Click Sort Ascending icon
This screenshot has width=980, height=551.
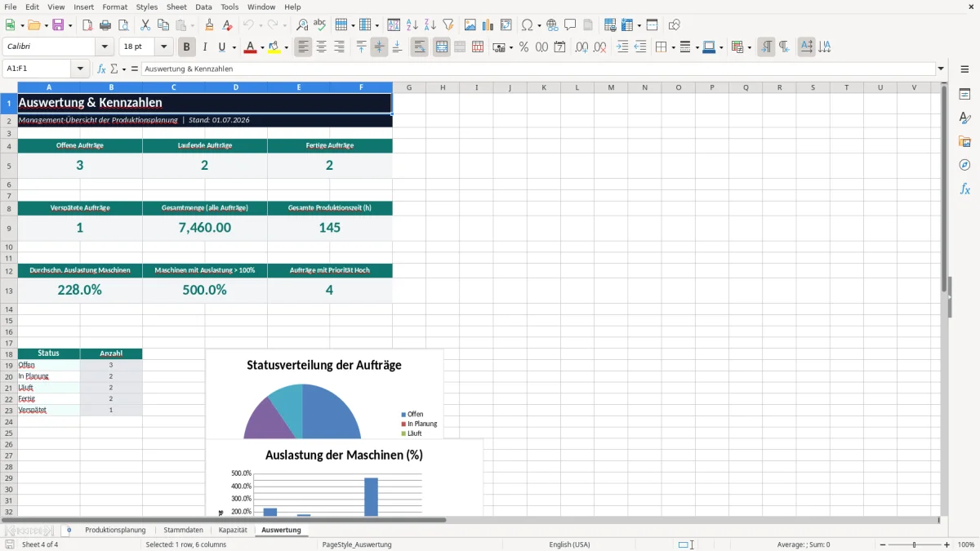tap(412, 25)
